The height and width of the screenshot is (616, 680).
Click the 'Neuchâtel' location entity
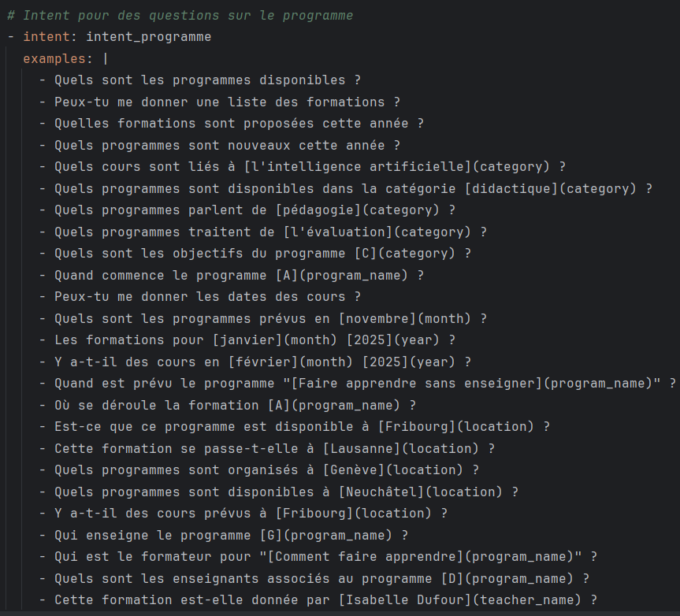point(381,492)
